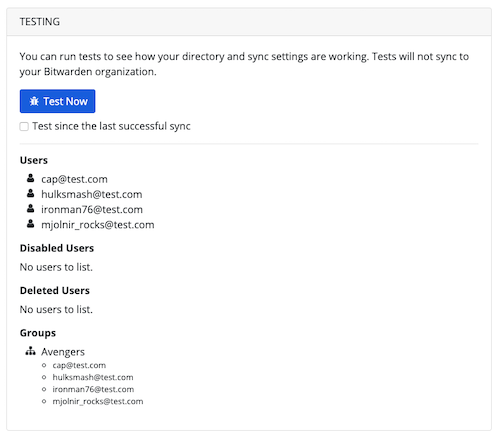
Task: Select ironman76@test.com in Users list
Action: pos(92,210)
